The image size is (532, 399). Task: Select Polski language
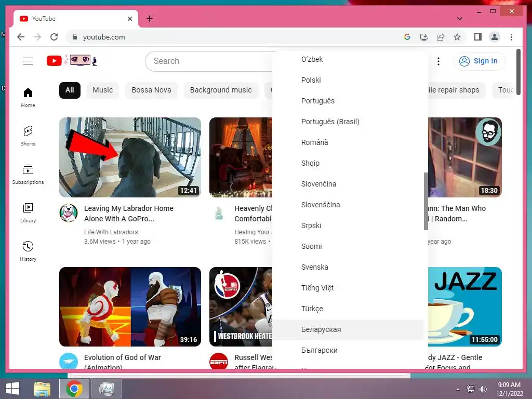point(348,80)
